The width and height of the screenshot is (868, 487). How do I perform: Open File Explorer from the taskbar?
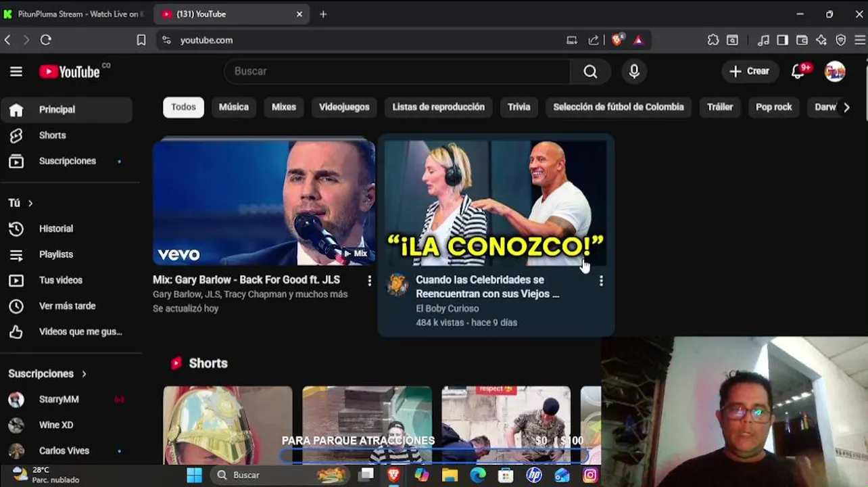450,475
